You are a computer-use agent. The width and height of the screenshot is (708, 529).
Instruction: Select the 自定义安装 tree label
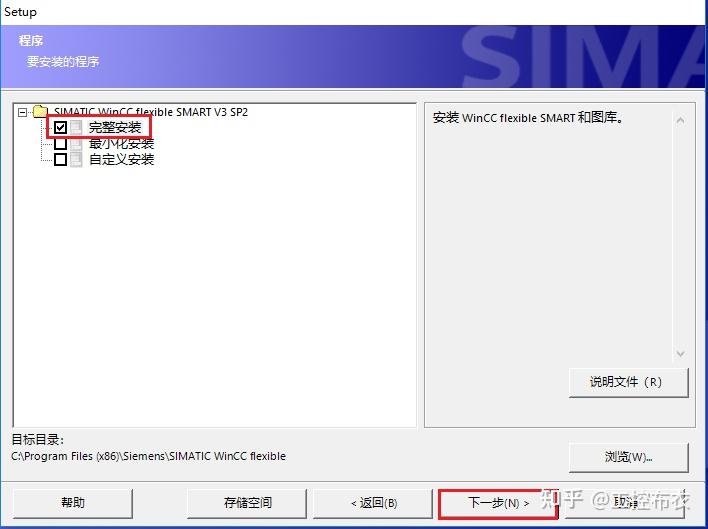click(121, 159)
